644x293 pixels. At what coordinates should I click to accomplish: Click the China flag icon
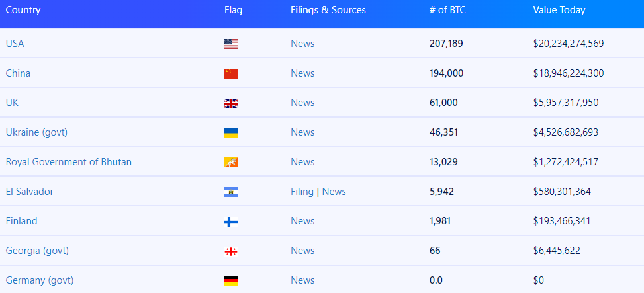(231, 73)
